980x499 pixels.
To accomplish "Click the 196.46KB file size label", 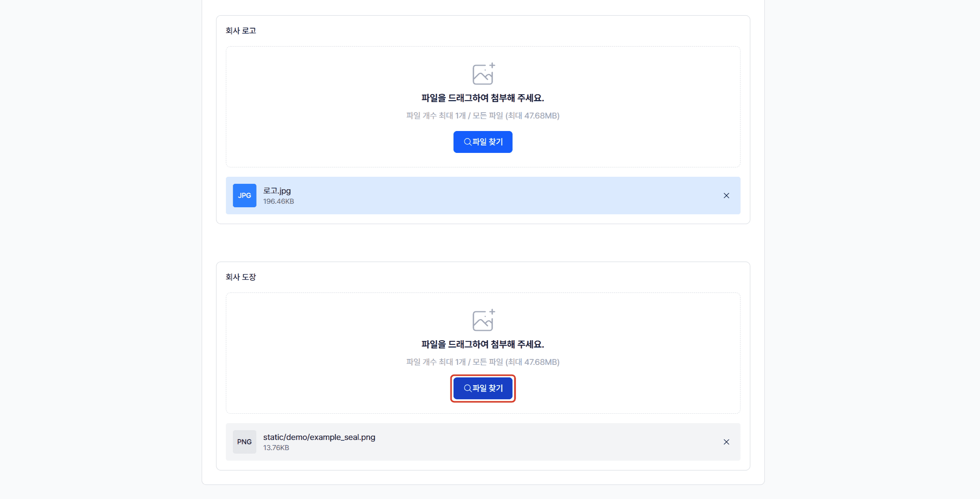I will tap(278, 201).
